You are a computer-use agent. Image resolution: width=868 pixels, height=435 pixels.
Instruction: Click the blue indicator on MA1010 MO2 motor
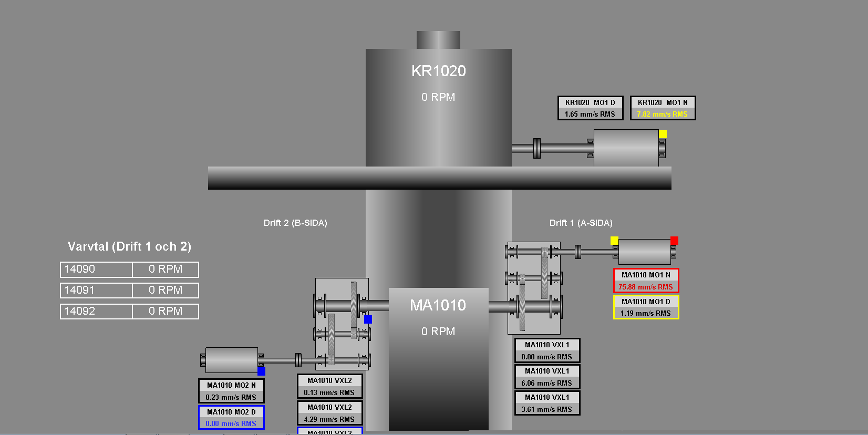pos(261,371)
